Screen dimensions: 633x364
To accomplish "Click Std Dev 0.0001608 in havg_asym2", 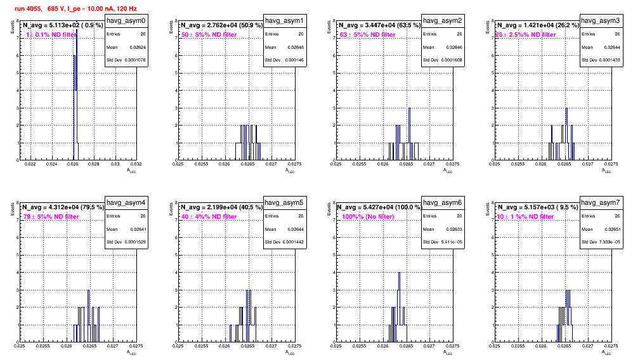I will click(443, 60).
